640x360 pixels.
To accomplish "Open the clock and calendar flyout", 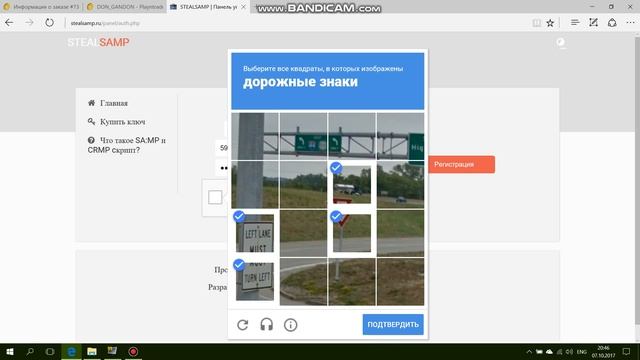I will [x=603, y=351].
